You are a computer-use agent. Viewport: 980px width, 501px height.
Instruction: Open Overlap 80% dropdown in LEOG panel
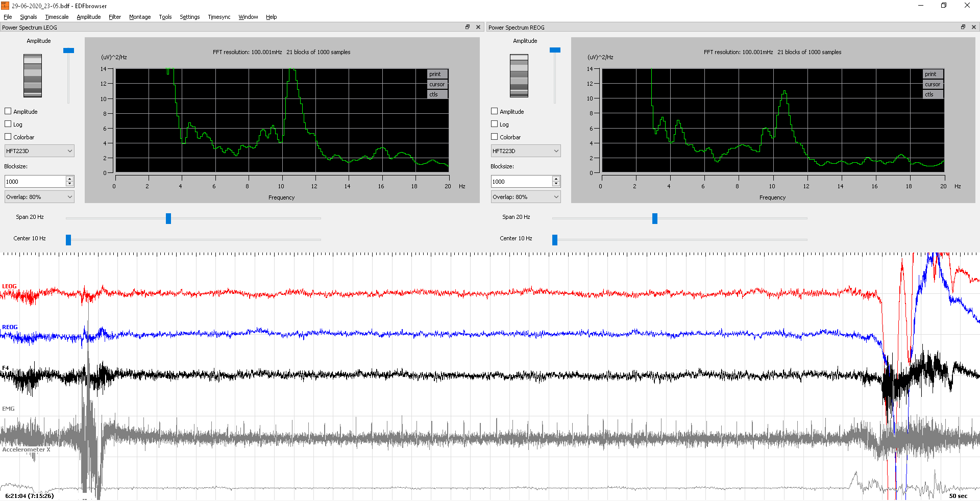click(x=39, y=197)
